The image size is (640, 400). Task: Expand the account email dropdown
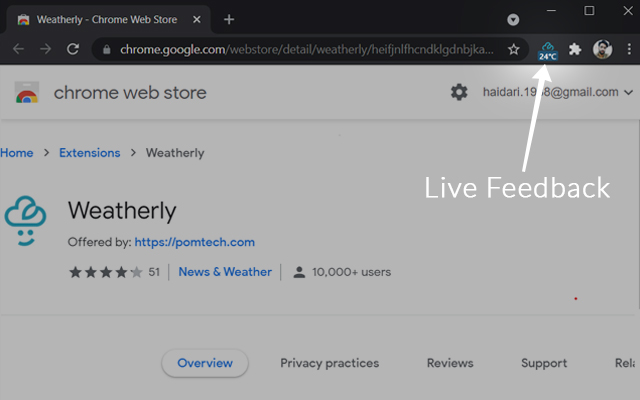(628, 93)
